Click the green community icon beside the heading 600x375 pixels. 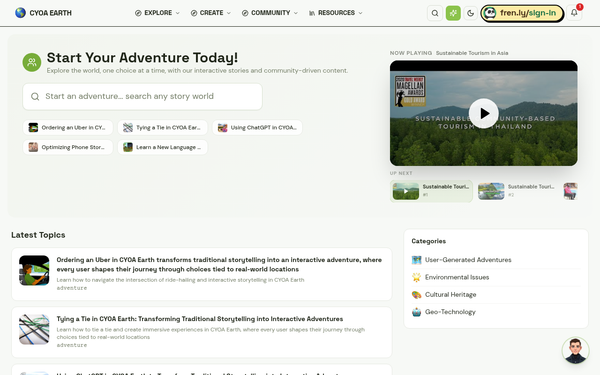[32, 62]
